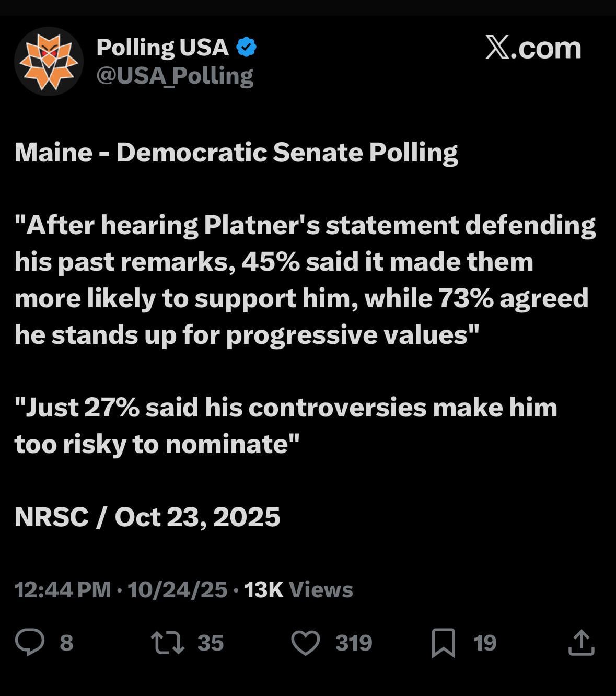Click the repost count 35
616x696 pixels.
[x=211, y=643]
